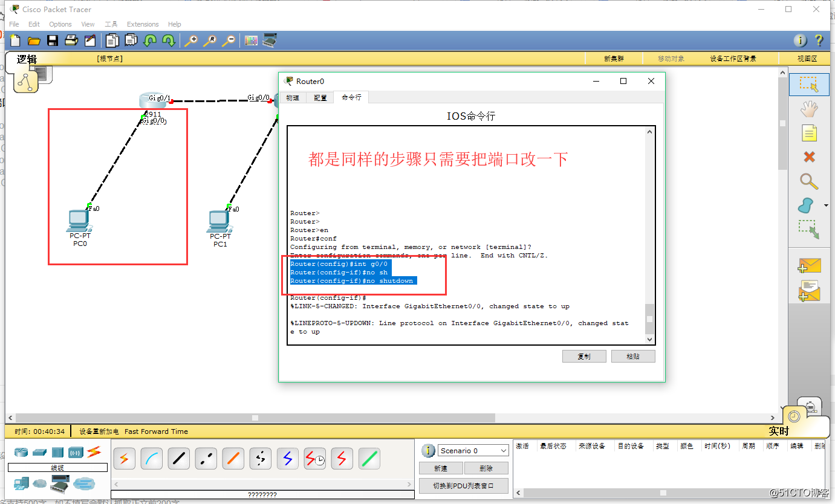Select the dotted black phone cable

pyautogui.click(x=261, y=459)
